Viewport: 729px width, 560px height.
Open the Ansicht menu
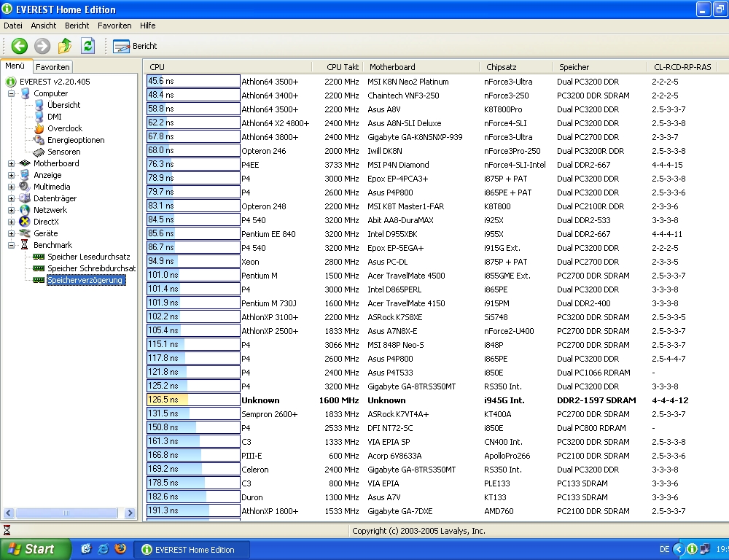pyautogui.click(x=44, y=26)
